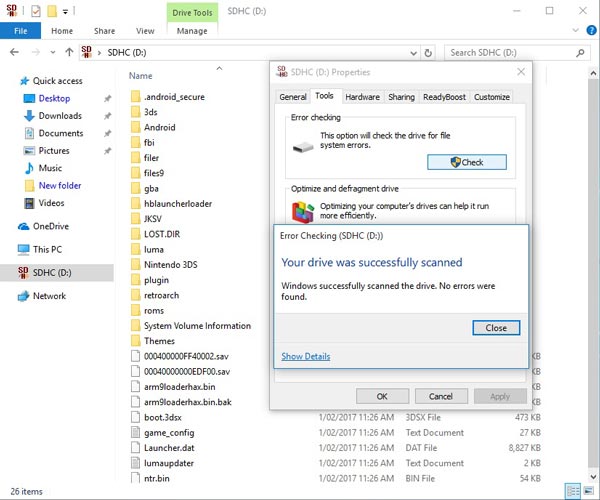Click the Name column header
Viewport: 600px width, 500px height.
(x=140, y=76)
